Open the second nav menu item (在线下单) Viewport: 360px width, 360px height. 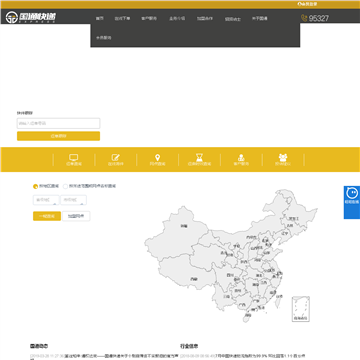pyautogui.click(x=122, y=19)
